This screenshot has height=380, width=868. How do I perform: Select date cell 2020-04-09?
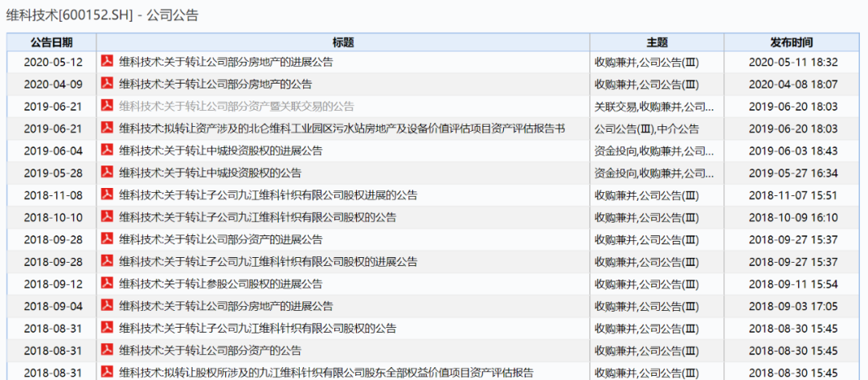pos(52,84)
